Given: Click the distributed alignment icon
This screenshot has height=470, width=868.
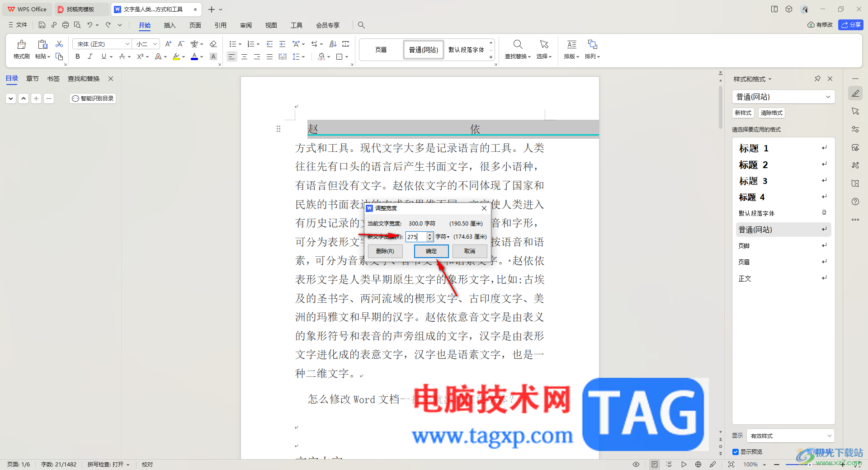Looking at the screenshot, I should click(x=283, y=56).
